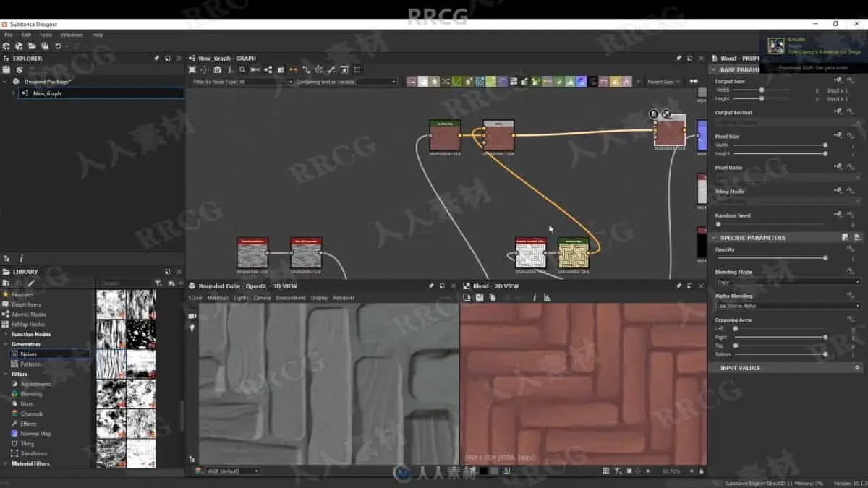
Task: Open the Parent Size dropdown in graph toolbar
Action: pyautogui.click(x=663, y=82)
